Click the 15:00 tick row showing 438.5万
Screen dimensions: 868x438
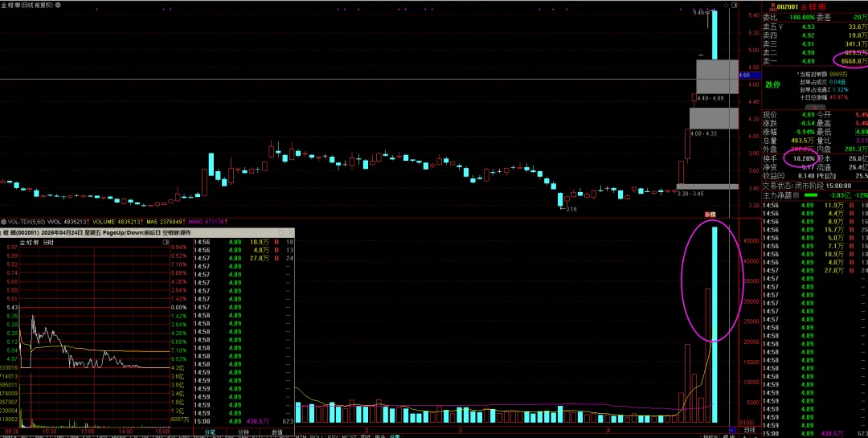point(244,421)
